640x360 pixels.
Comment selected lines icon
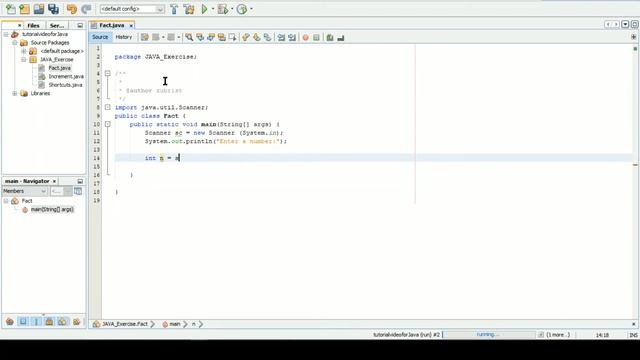pos(330,38)
